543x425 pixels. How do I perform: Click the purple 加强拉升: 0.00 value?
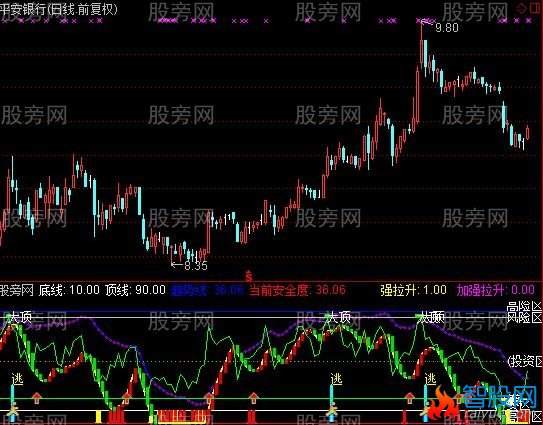496,290
